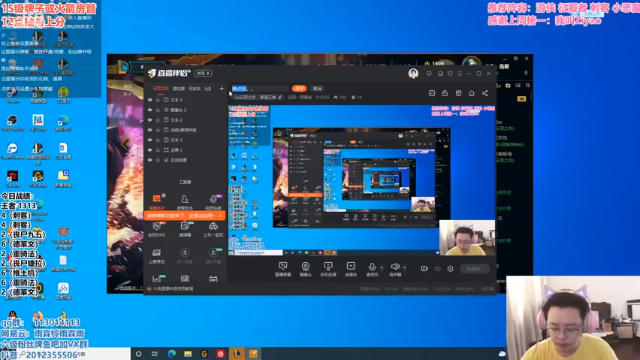This screenshot has height=360, width=640.
Task: Hide the 文本 2 layer
Action: (x=150, y=120)
